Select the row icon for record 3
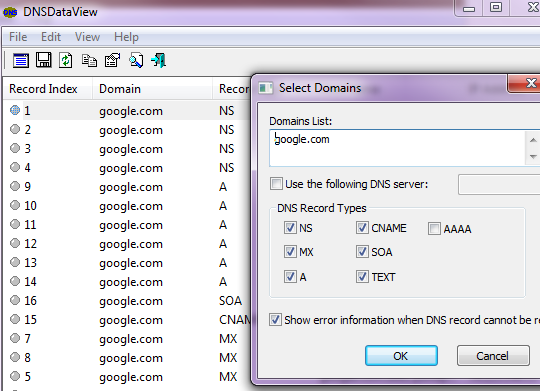The height and width of the screenshot is (391, 540). click(15, 148)
